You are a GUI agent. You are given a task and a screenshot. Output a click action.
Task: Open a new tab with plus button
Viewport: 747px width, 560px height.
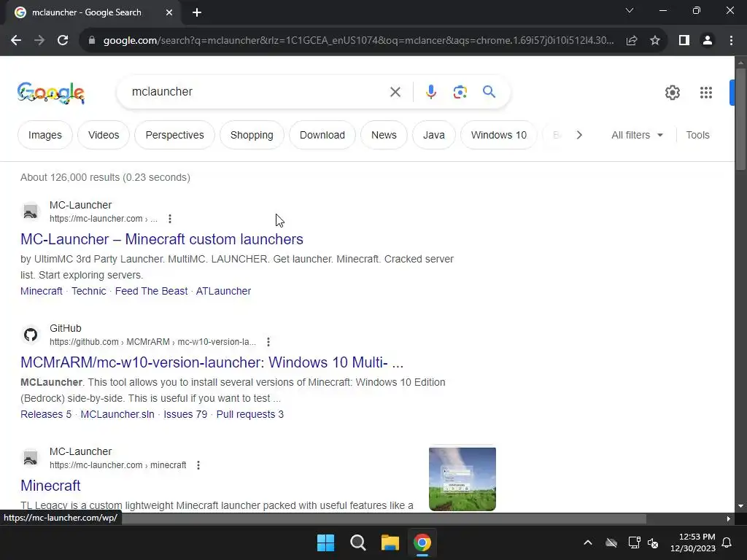pos(197,13)
